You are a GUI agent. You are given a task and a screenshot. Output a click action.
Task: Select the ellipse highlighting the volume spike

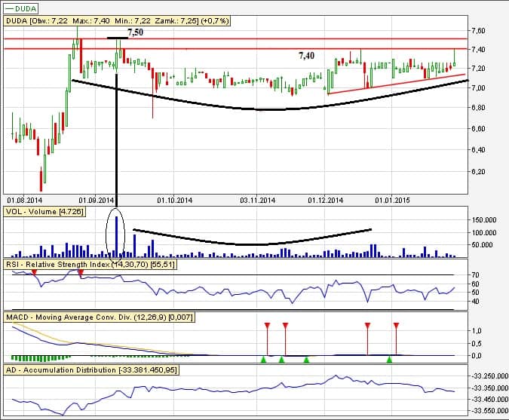116,232
